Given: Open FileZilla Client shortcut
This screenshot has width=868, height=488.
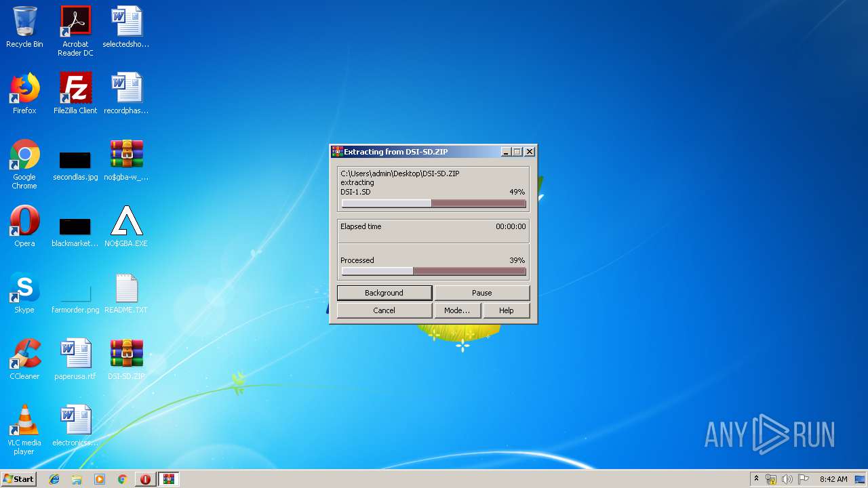Looking at the screenshot, I should pos(75,94).
